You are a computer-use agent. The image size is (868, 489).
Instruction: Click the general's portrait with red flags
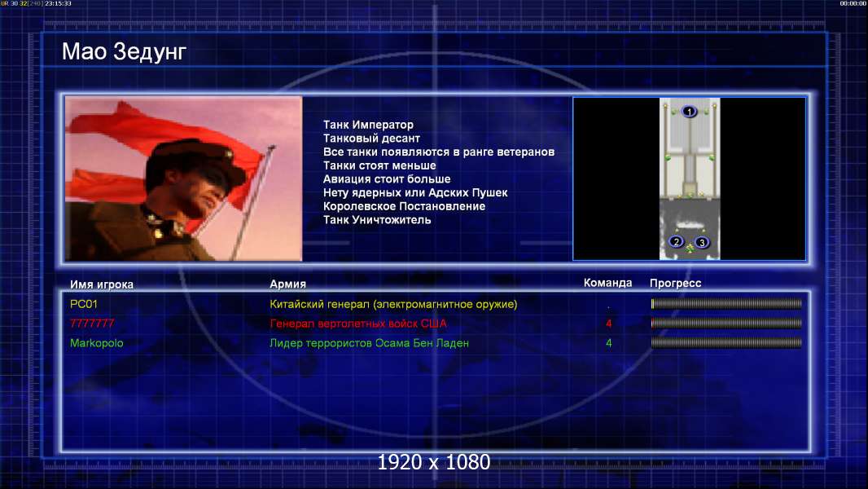[x=183, y=178]
